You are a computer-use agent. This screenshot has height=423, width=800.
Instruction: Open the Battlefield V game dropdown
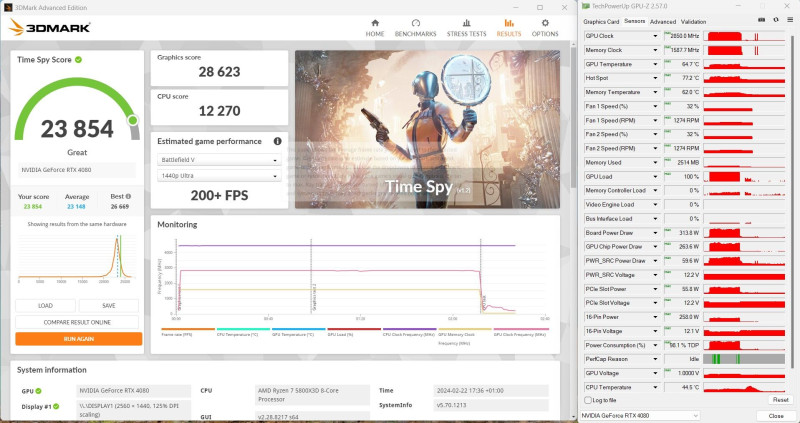tap(219, 160)
